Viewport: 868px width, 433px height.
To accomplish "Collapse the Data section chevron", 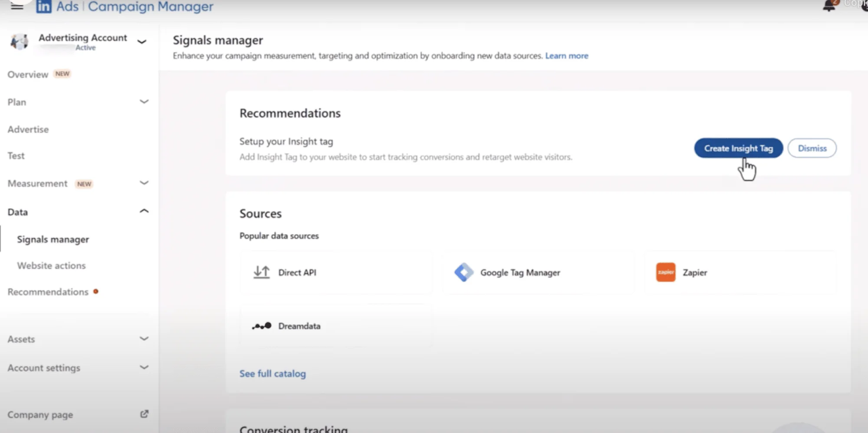I will click(x=144, y=211).
